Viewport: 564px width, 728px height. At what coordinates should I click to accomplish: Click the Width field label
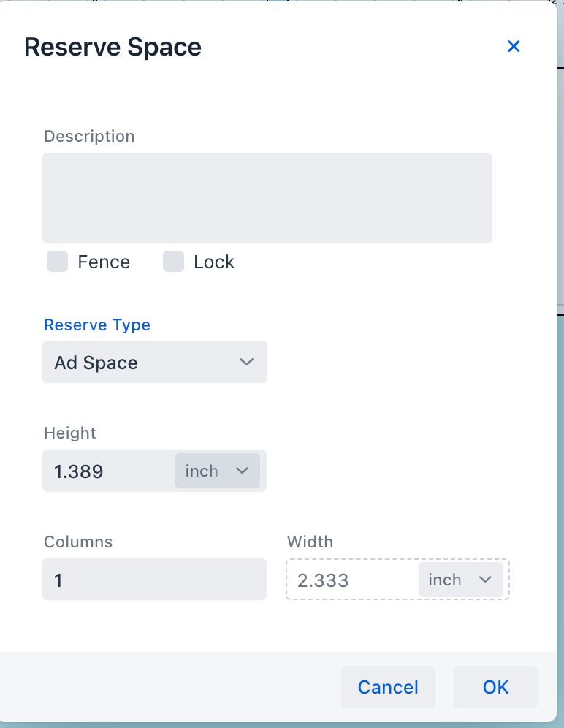click(x=310, y=542)
